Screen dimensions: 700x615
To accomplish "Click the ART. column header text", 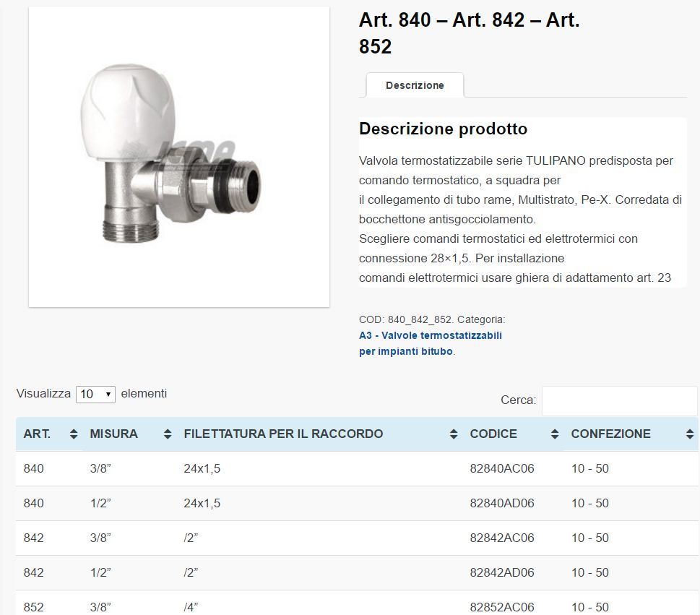I will click(37, 434).
